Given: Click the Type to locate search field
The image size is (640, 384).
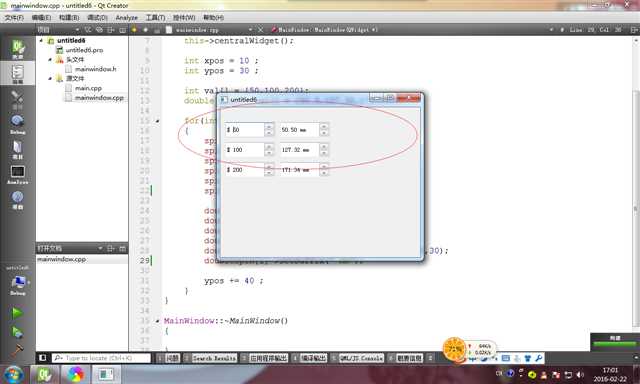Looking at the screenshot, I should coord(101,358).
